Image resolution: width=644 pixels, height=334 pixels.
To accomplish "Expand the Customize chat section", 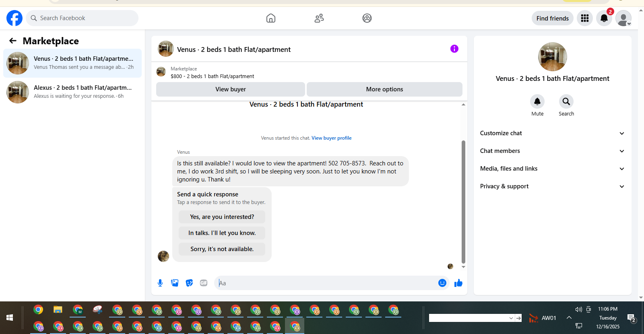I will 552,133.
